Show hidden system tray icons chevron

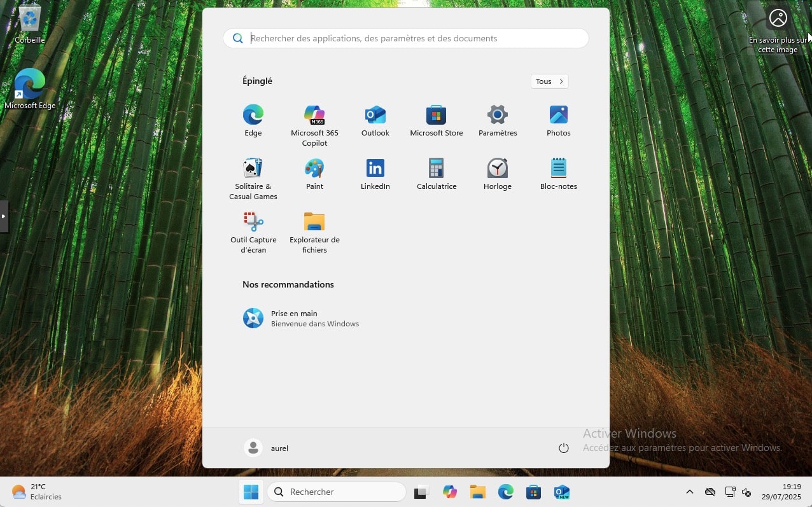pos(689,492)
